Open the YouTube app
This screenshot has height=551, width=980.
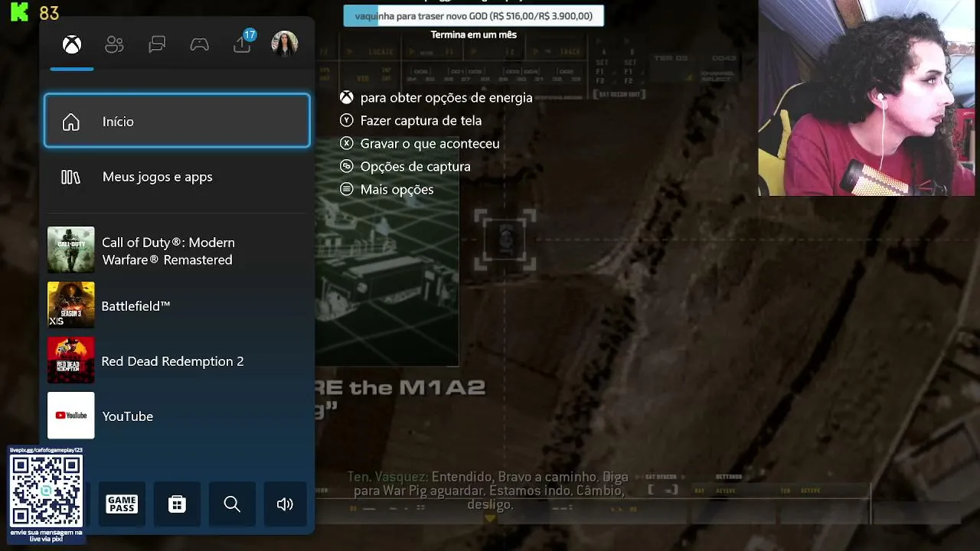click(x=177, y=416)
